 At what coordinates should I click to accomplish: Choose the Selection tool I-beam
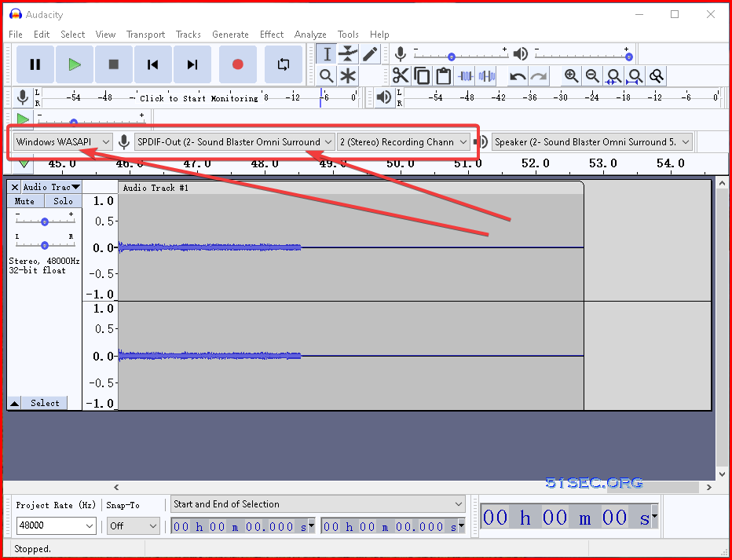pos(327,54)
